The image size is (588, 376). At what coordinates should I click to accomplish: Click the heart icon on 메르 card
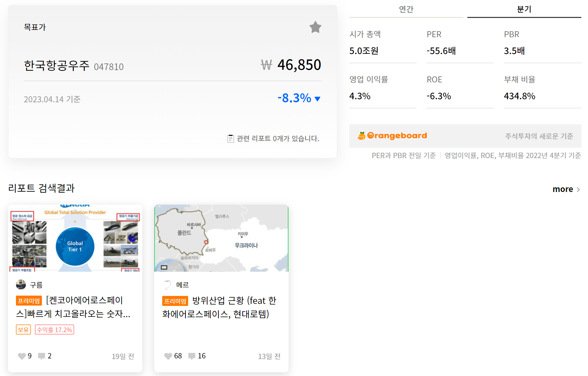[168, 356]
